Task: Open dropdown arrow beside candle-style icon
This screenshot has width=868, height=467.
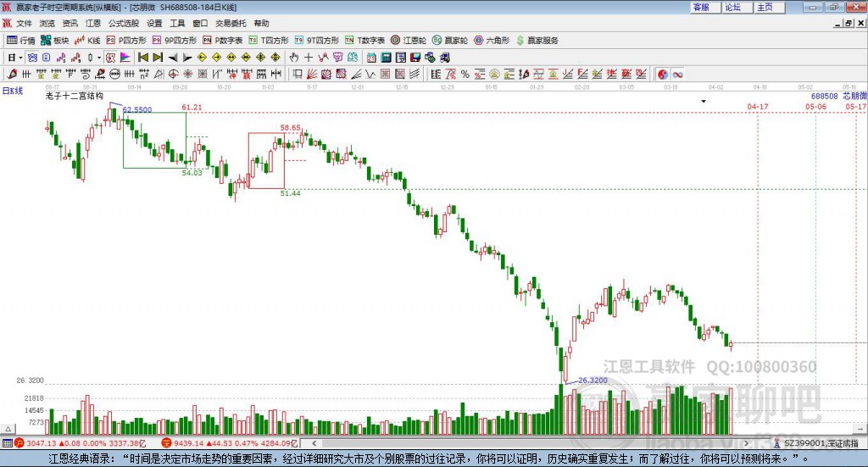Action: click(99, 58)
